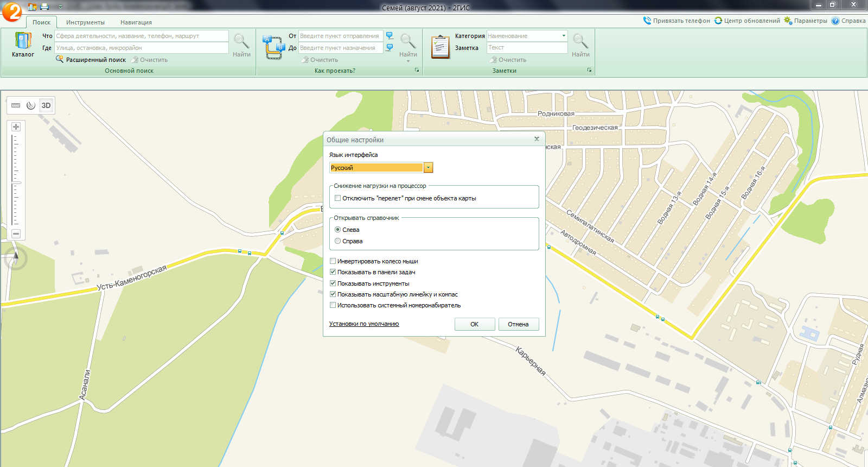Click in the Что search field

pos(142,36)
